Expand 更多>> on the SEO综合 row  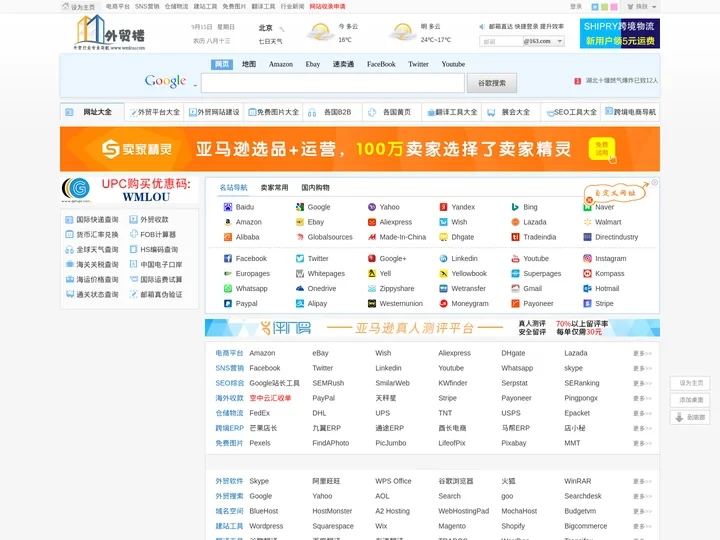click(642, 383)
